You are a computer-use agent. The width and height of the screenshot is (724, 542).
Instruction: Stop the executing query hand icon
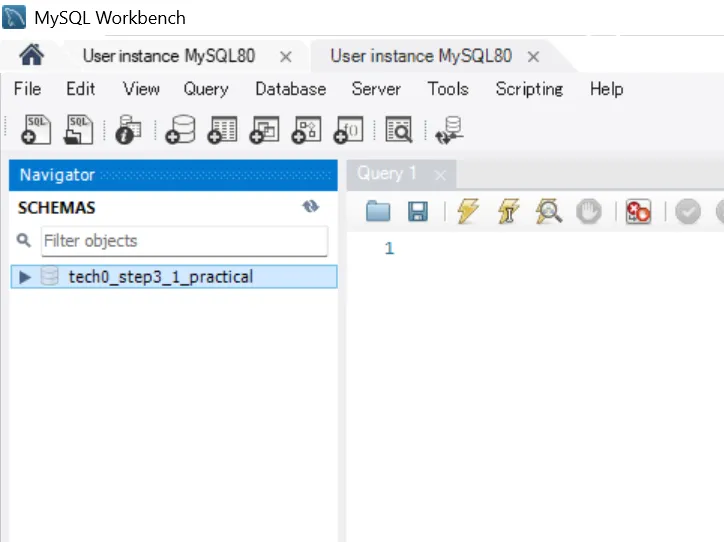(589, 212)
